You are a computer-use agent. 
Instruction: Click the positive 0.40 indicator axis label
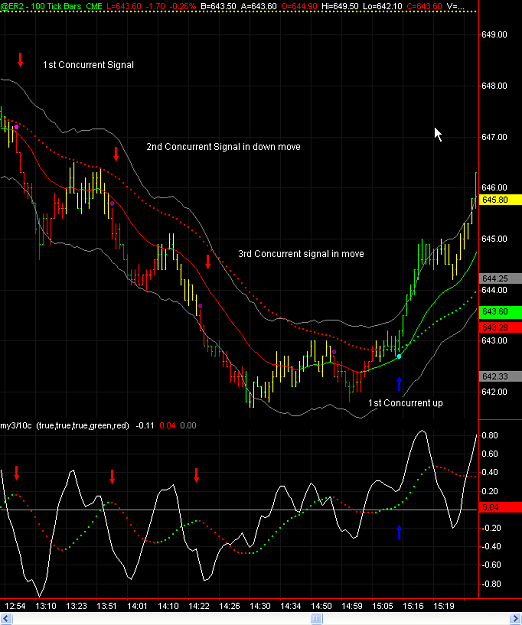[490, 472]
